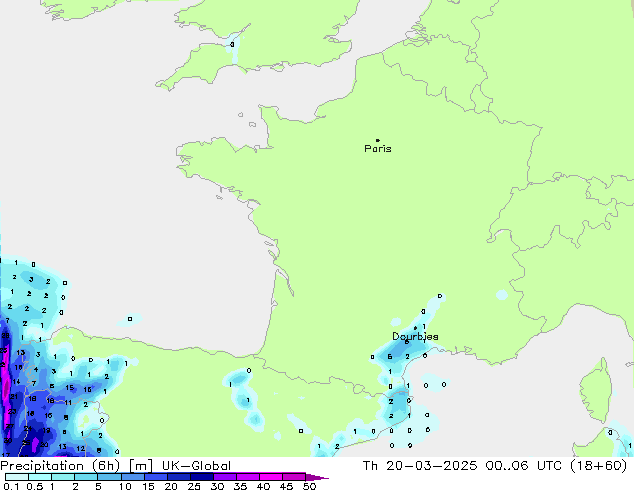634x490 pixels.
Task: Select the 'Precipitation (6h)' title text
Action: (x=60, y=466)
